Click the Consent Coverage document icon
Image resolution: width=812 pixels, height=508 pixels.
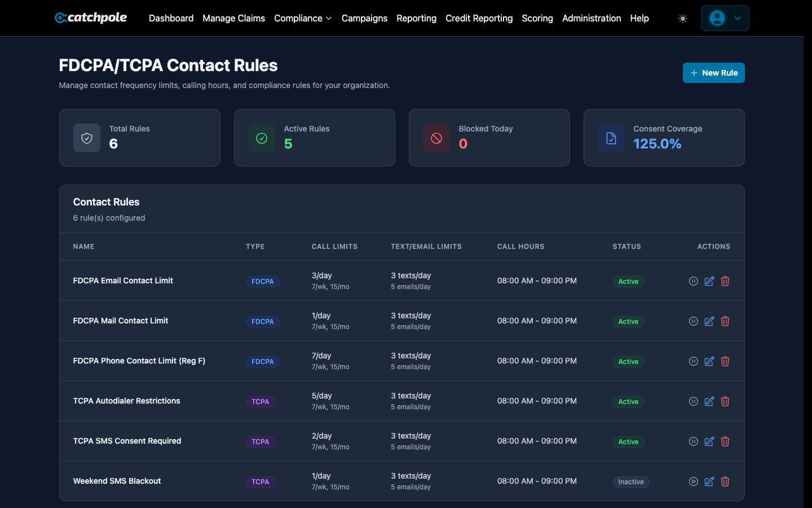[611, 137]
